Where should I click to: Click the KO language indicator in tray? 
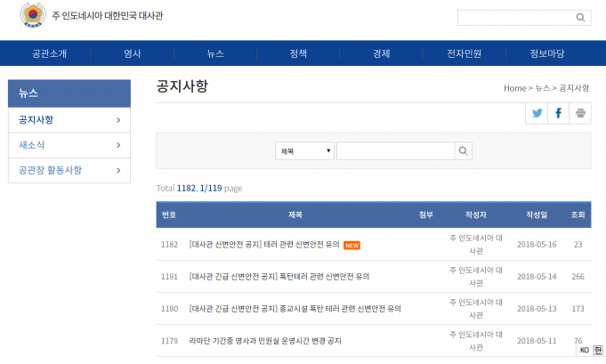(x=584, y=349)
